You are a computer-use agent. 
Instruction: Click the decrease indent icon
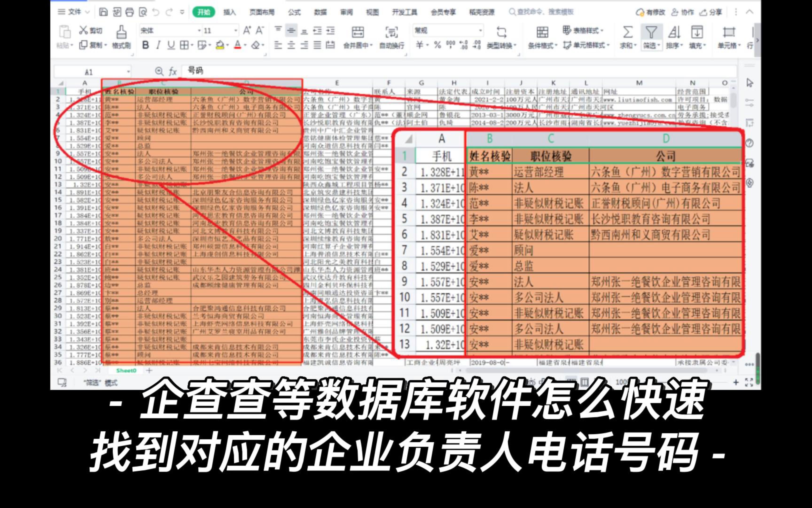tap(317, 31)
